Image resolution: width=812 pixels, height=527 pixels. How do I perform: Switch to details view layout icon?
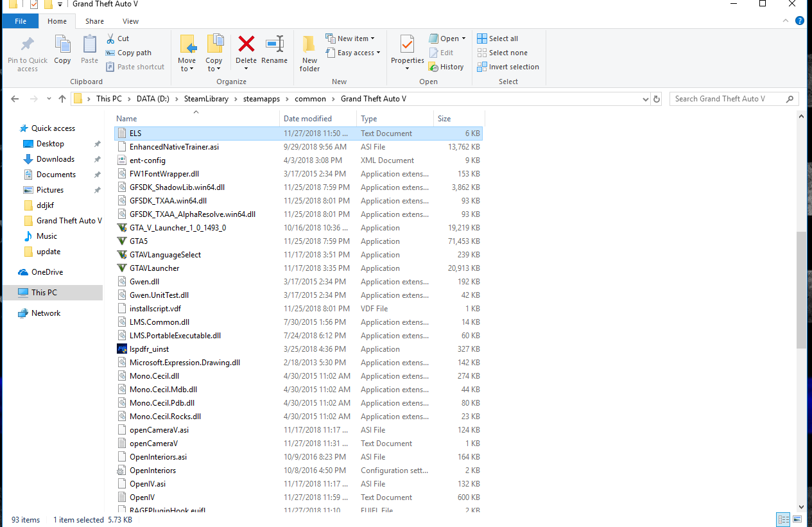coord(783,520)
